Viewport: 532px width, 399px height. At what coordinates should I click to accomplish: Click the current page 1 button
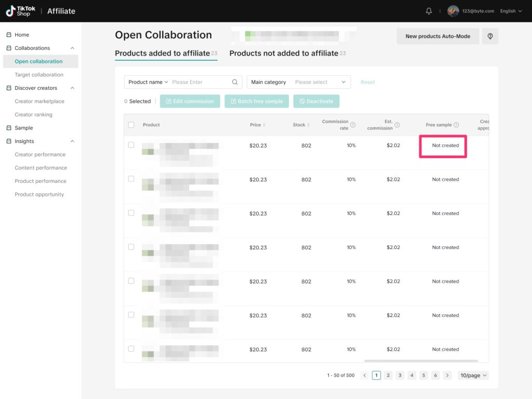(376, 375)
